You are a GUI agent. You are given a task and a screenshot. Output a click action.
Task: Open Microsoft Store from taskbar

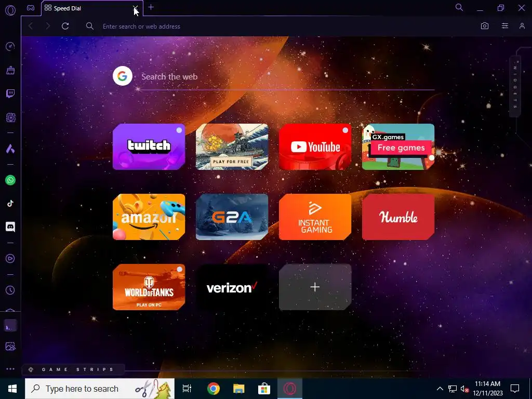coord(264,389)
